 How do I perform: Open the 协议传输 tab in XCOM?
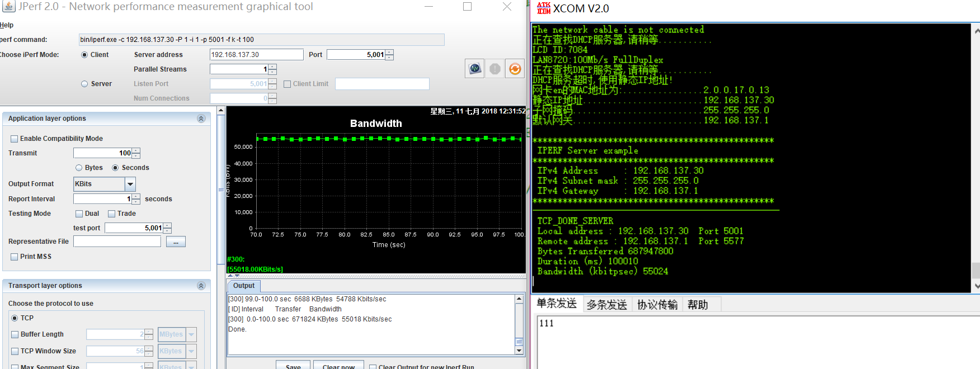(x=657, y=305)
